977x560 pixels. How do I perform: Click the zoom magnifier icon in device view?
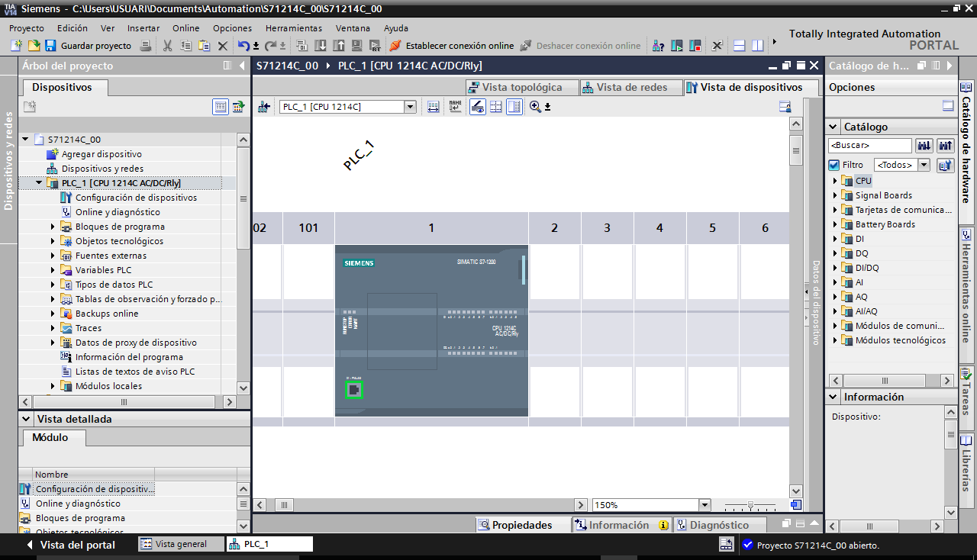[x=535, y=107]
